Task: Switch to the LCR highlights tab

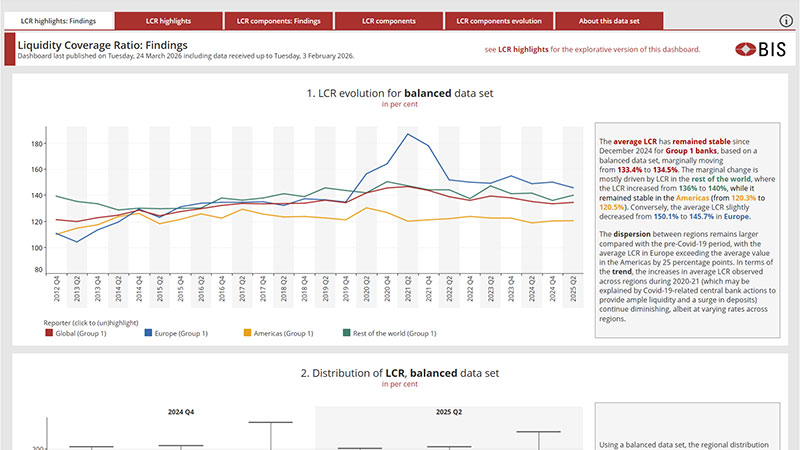Action: click(168, 21)
